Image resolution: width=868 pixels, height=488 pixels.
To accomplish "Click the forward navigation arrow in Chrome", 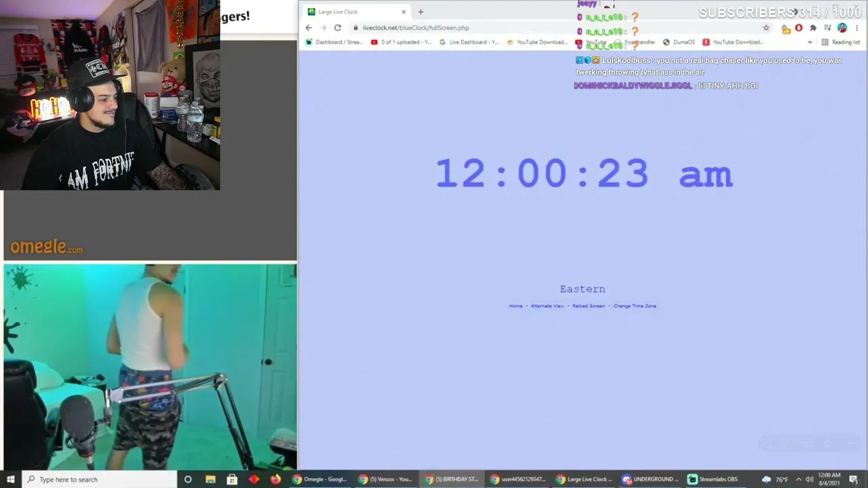I will 323,28.
